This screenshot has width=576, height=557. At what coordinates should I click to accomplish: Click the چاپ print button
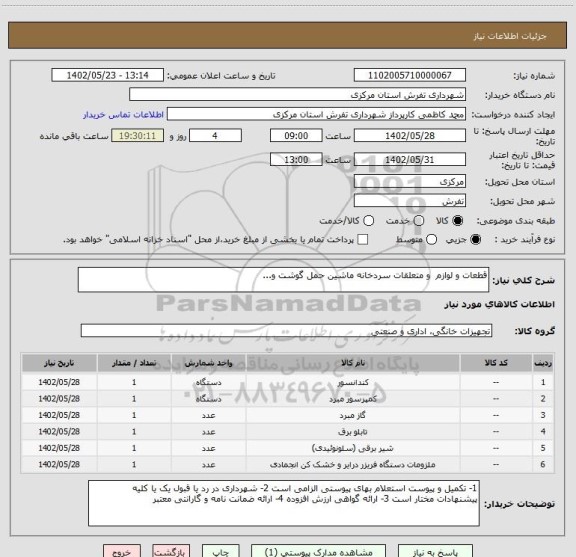coord(220,551)
